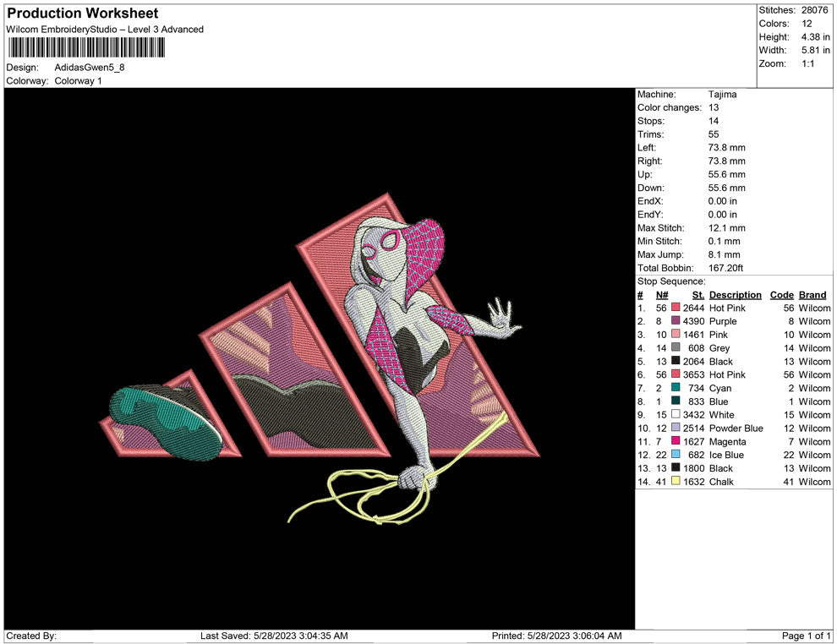837x644 pixels.
Task: Click the stitch count 3432
Action: pos(693,415)
